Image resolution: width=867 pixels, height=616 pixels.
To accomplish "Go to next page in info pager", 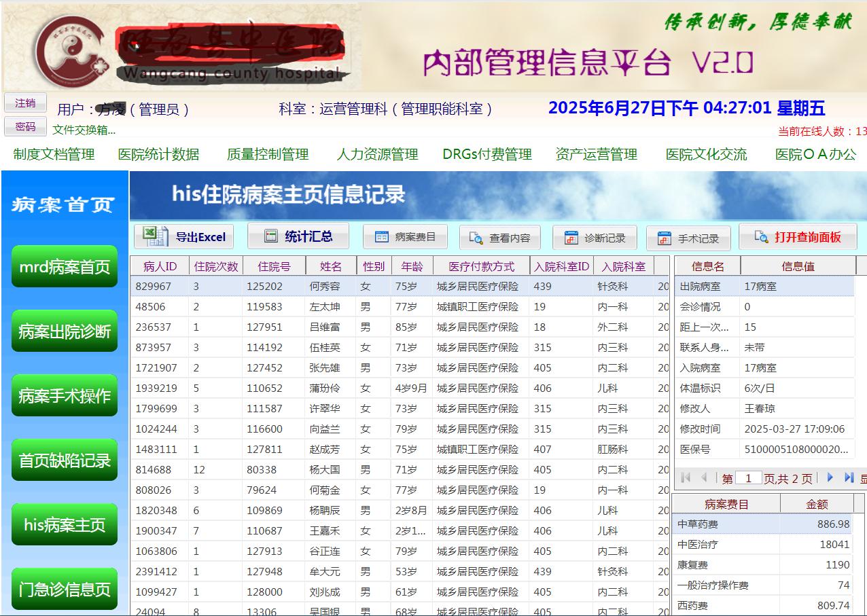I will [x=830, y=477].
